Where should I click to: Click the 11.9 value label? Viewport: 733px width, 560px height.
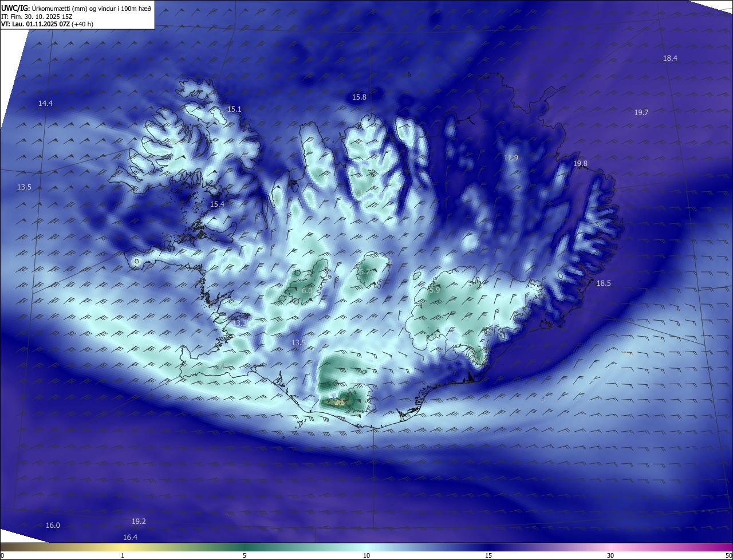point(511,157)
